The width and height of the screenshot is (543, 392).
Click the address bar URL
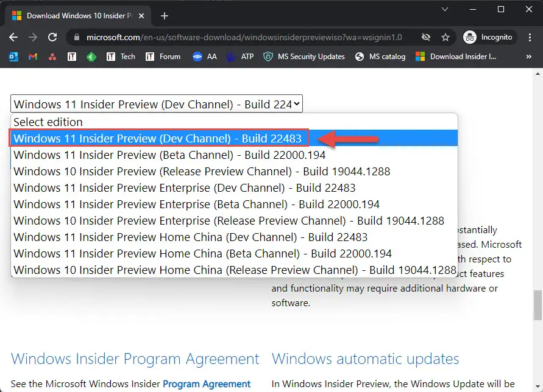244,37
